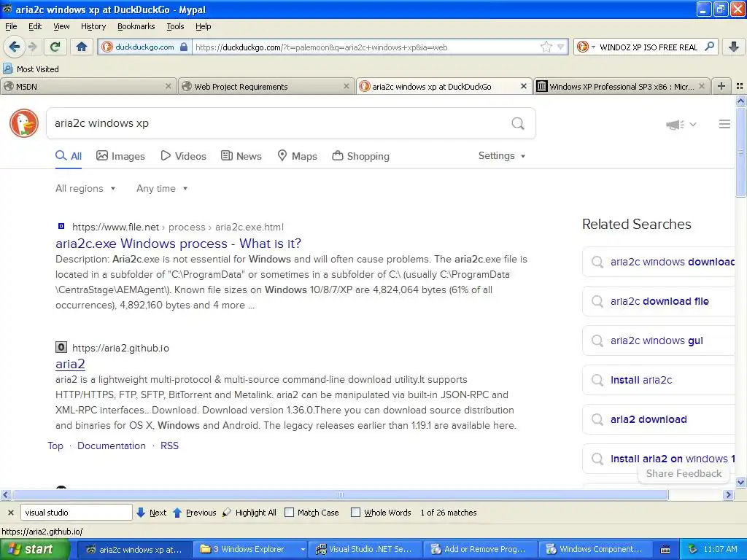The image size is (747, 560).
Task: Click the padlock site identity icon
Action: [x=183, y=47]
